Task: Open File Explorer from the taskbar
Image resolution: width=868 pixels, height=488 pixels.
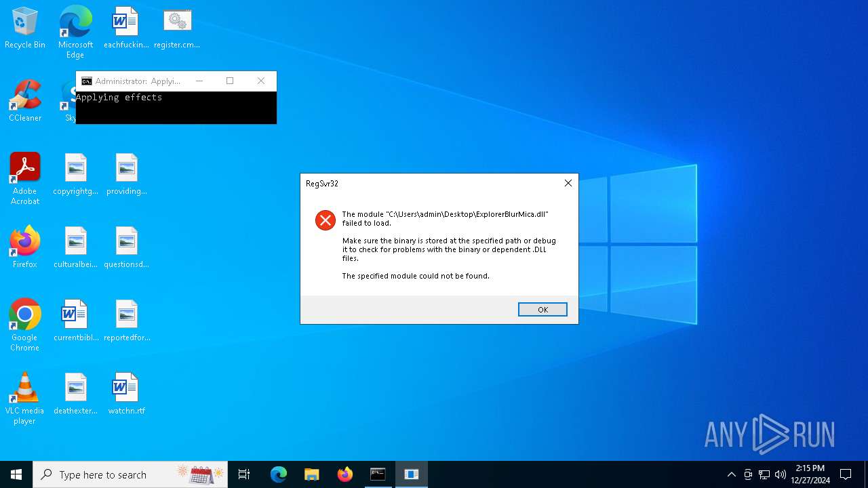Action: [x=311, y=474]
